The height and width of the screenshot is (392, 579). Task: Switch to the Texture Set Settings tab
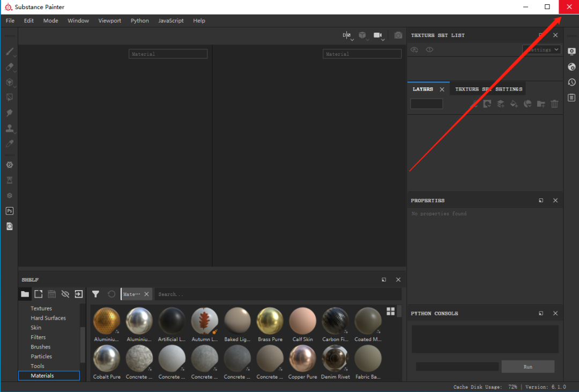point(488,89)
